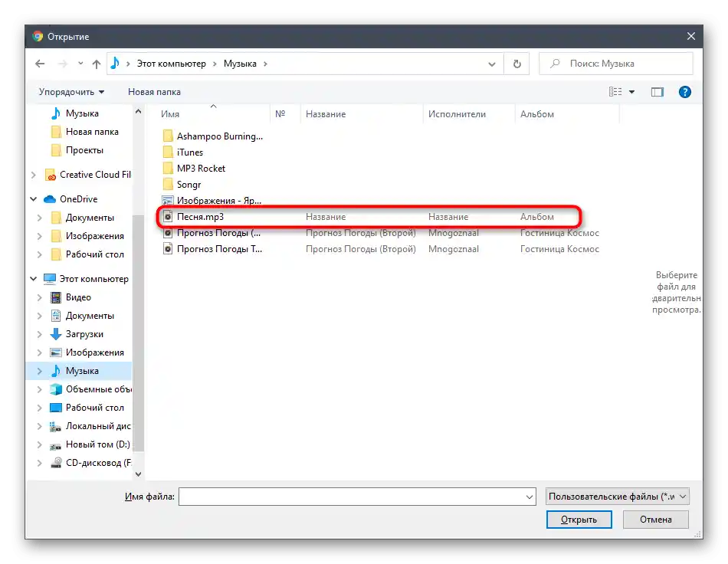Select OneDrive Рабочий стол folder
Screen dimensions: 728x564
[x=87, y=254]
